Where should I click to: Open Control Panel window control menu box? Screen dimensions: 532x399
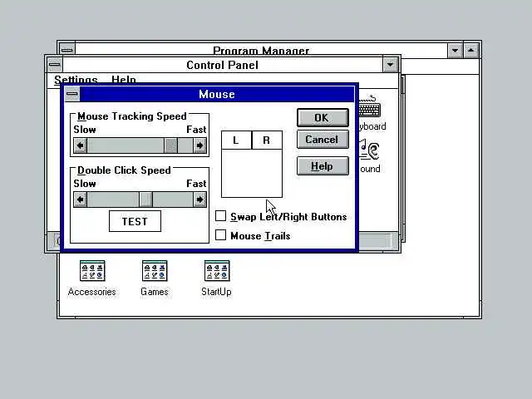coord(55,65)
